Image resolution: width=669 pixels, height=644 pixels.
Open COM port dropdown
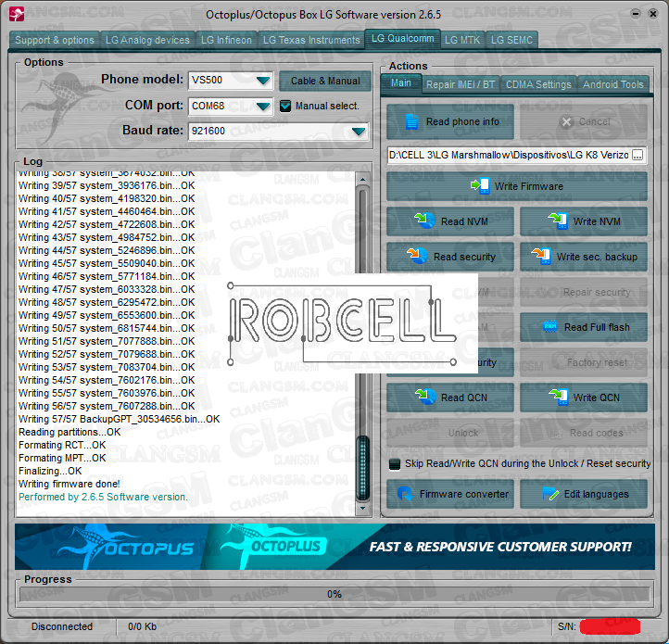[263, 106]
